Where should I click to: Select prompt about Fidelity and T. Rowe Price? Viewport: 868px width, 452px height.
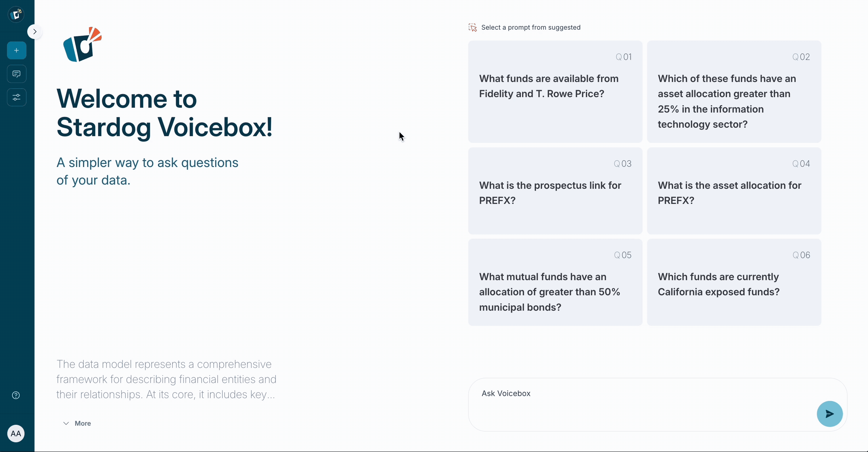(555, 91)
